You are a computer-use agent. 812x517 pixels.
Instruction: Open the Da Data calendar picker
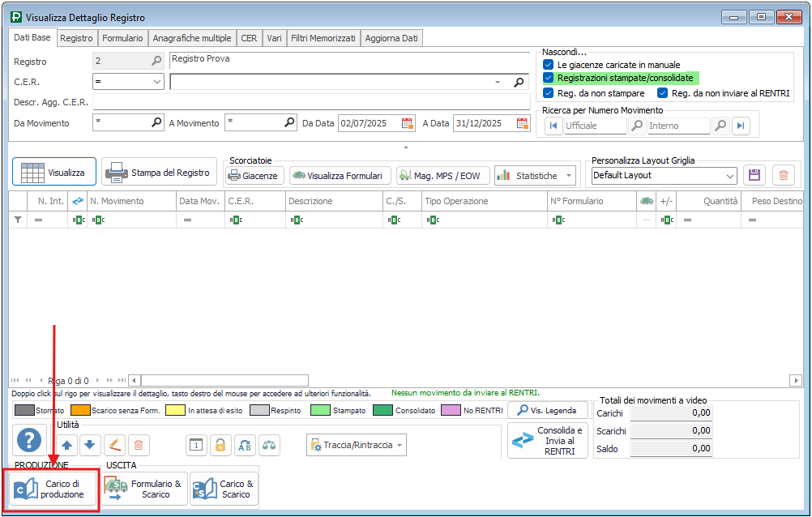(x=408, y=123)
